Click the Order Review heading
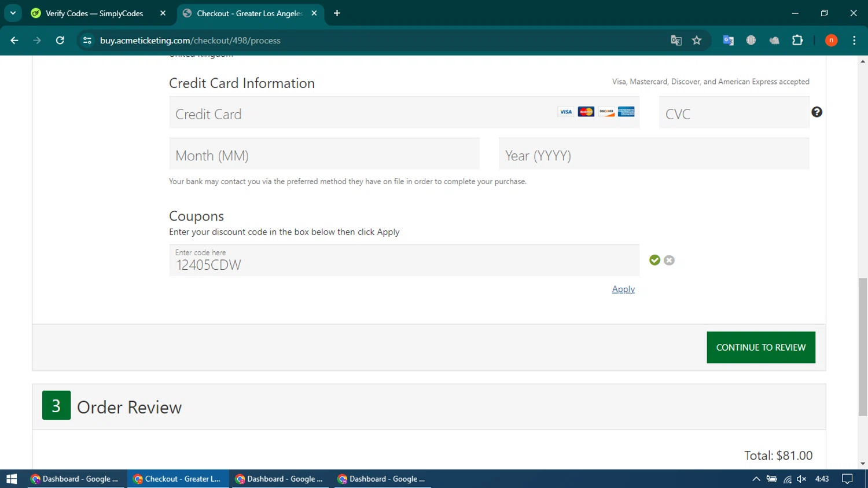 pos(129,408)
